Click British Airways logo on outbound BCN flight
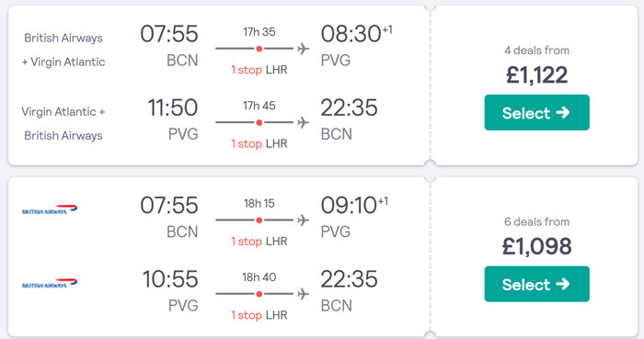Viewport: 644px width, 339px height. coord(50,209)
